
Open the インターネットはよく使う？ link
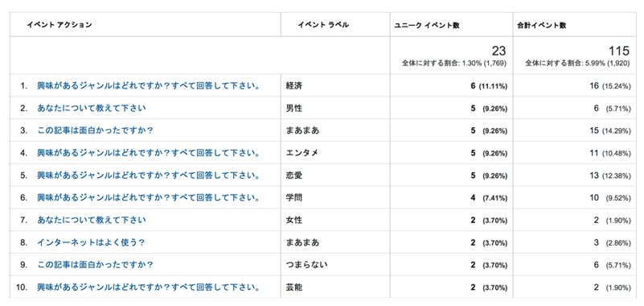[91, 242]
